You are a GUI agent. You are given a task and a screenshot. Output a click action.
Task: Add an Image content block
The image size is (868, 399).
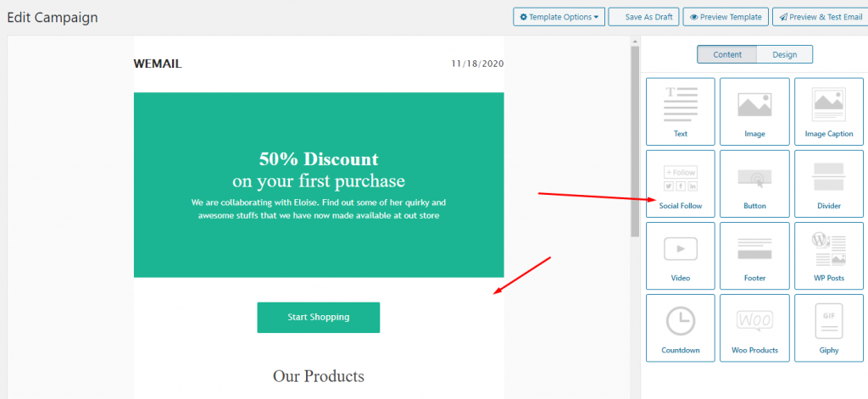754,111
